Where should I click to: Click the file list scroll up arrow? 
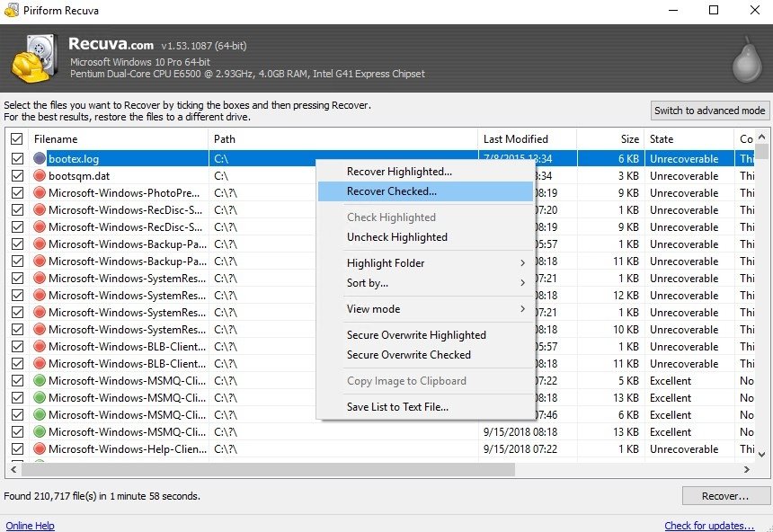click(x=761, y=137)
